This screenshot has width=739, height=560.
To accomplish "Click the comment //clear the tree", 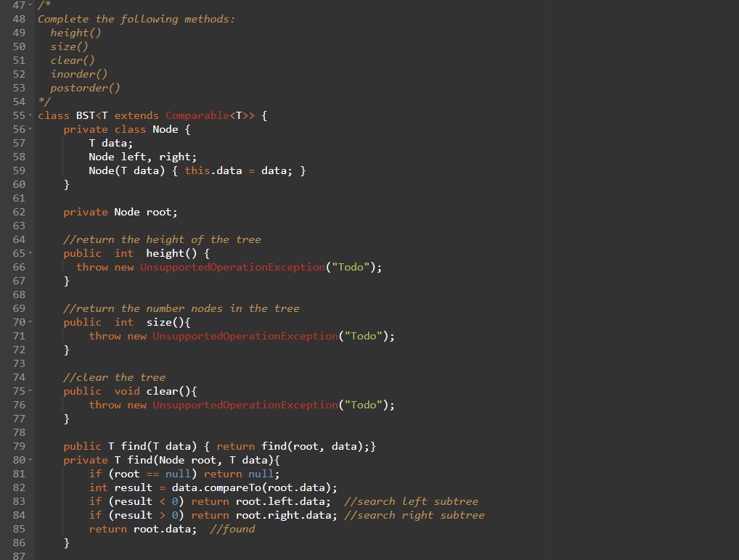I will pos(114,376).
